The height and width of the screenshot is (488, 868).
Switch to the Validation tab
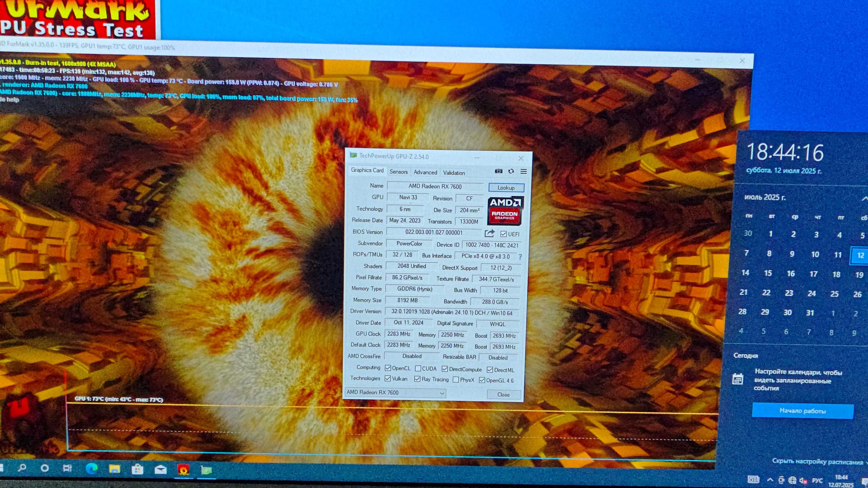tap(454, 173)
